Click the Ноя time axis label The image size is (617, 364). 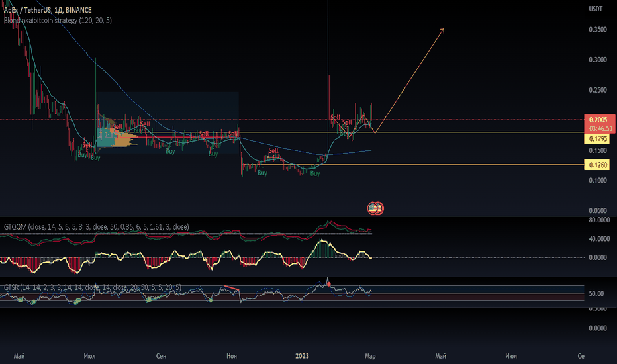tap(232, 356)
